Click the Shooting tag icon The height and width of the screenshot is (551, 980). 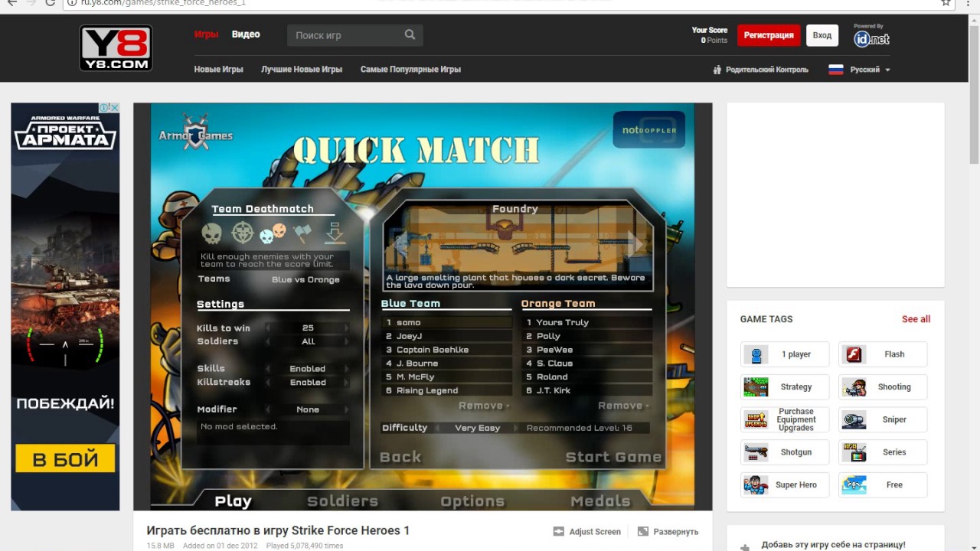coord(854,387)
